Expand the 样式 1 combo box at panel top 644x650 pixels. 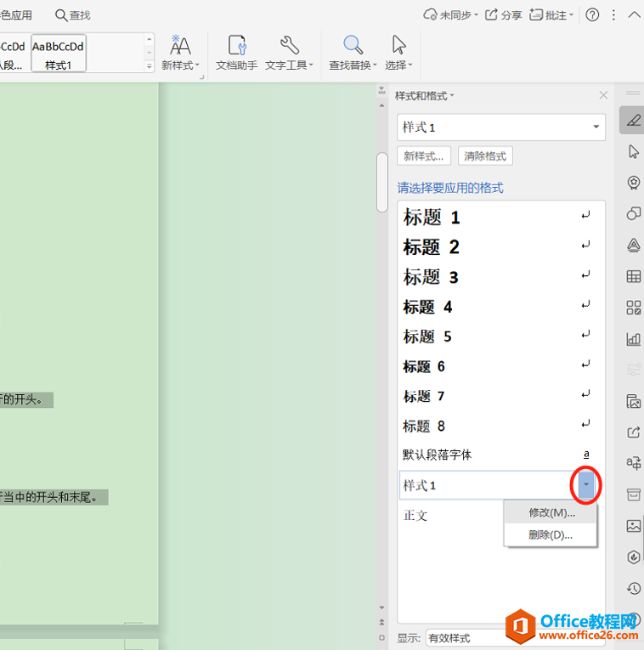point(596,127)
